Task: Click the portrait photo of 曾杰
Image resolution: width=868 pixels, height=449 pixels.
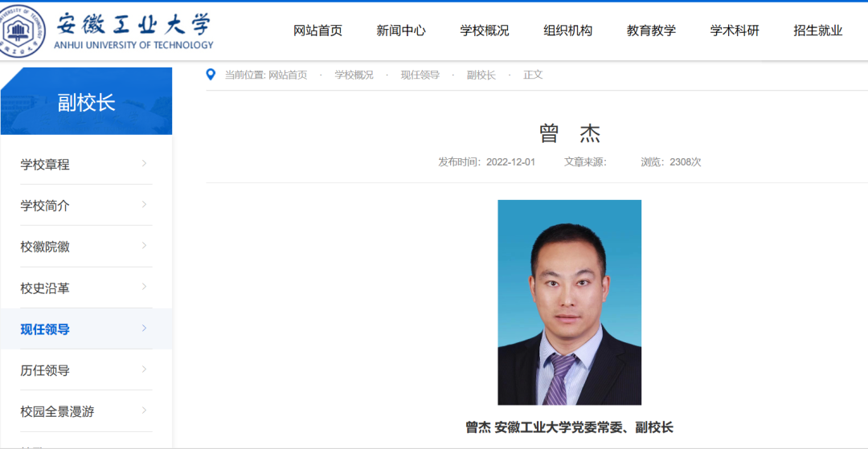Action: point(570,303)
